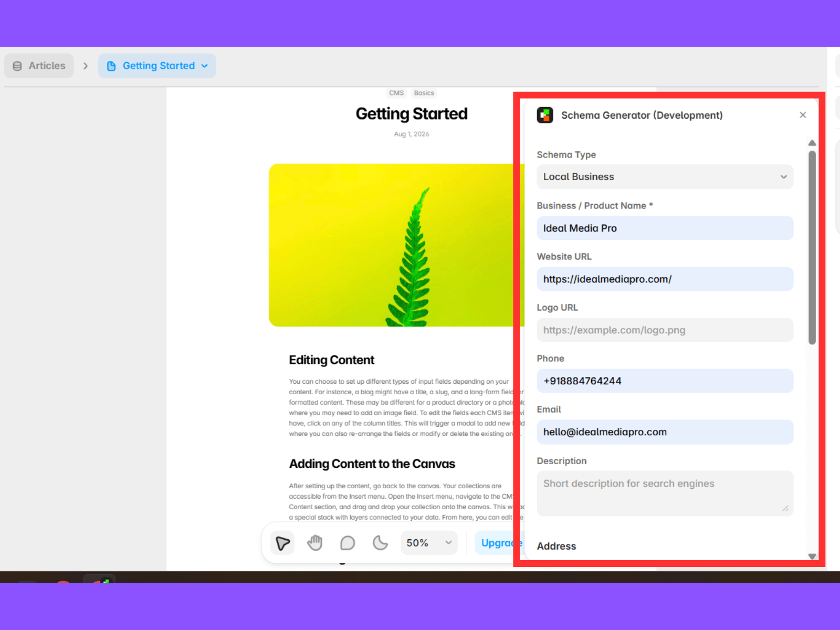This screenshot has height=630, width=840.
Task: Click the Phone number field
Action: coord(665,381)
